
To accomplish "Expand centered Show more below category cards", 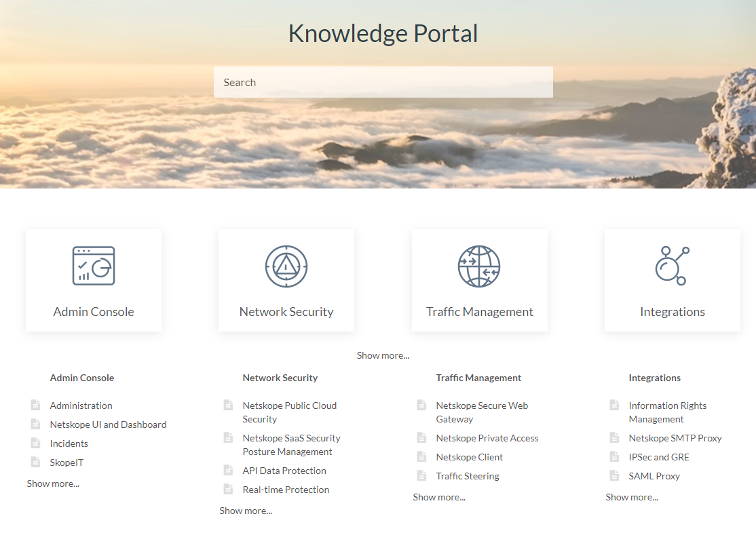I will coord(383,355).
